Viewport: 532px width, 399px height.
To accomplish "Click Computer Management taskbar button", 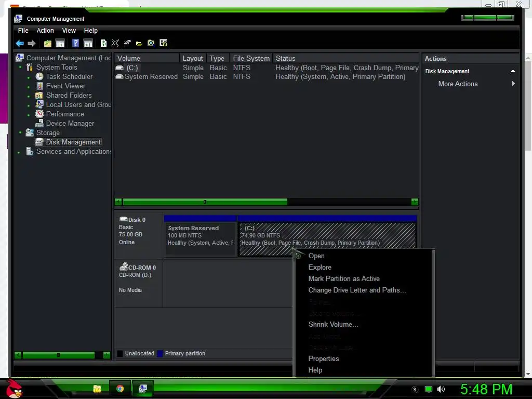I will coord(142,389).
